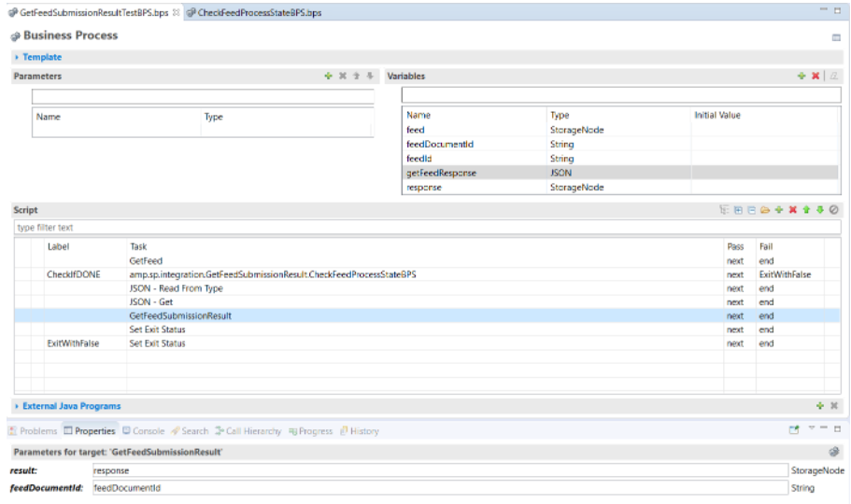Image resolution: width=851 pixels, height=504 pixels.
Task: Minimize the bottom Properties panel
Action: (823, 428)
